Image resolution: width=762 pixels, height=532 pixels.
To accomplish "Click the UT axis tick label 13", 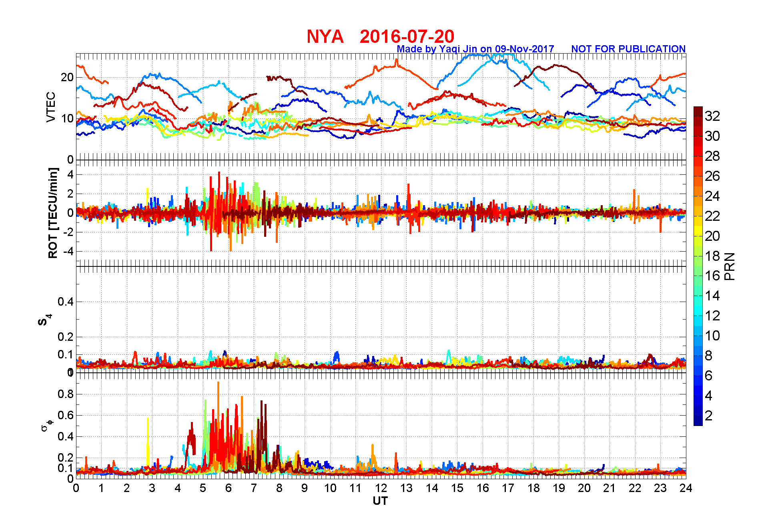I will point(406,488).
